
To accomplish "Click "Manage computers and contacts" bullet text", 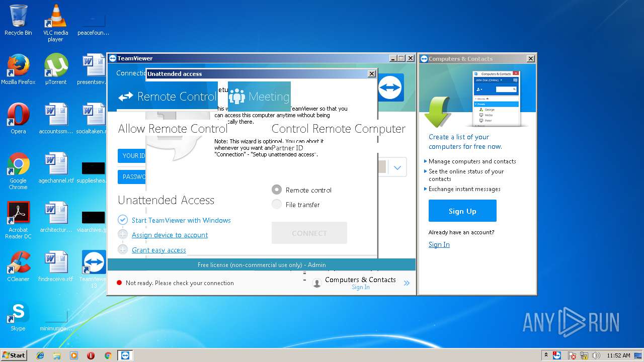I will (472, 161).
